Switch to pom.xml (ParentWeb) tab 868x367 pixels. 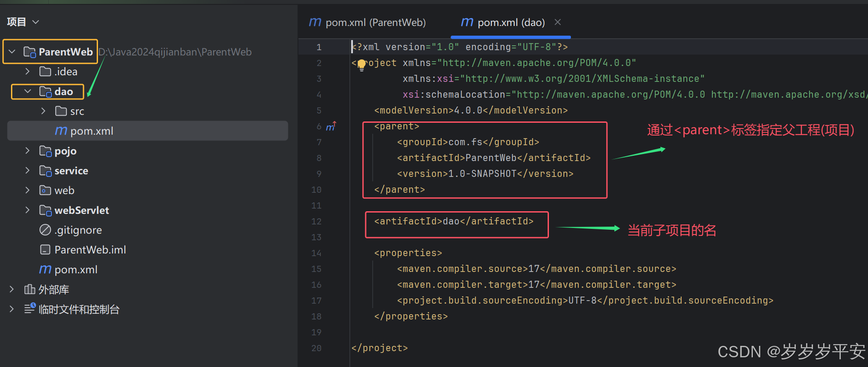coord(367,22)
